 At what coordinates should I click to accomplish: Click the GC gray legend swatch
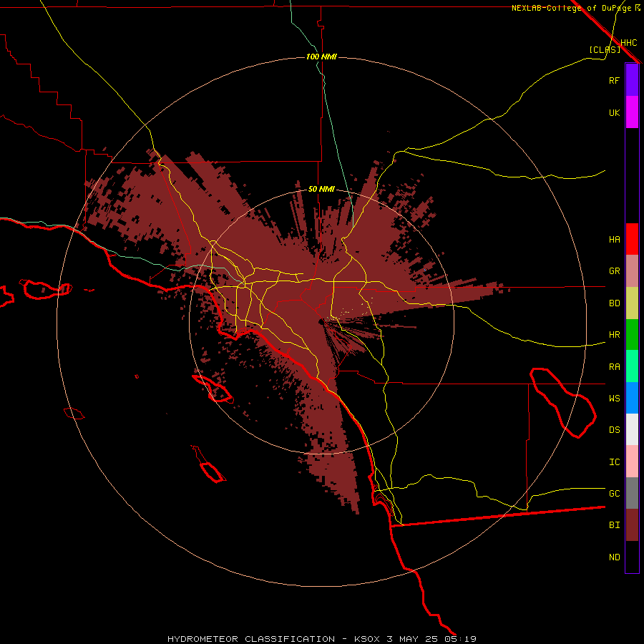[632, 493]
